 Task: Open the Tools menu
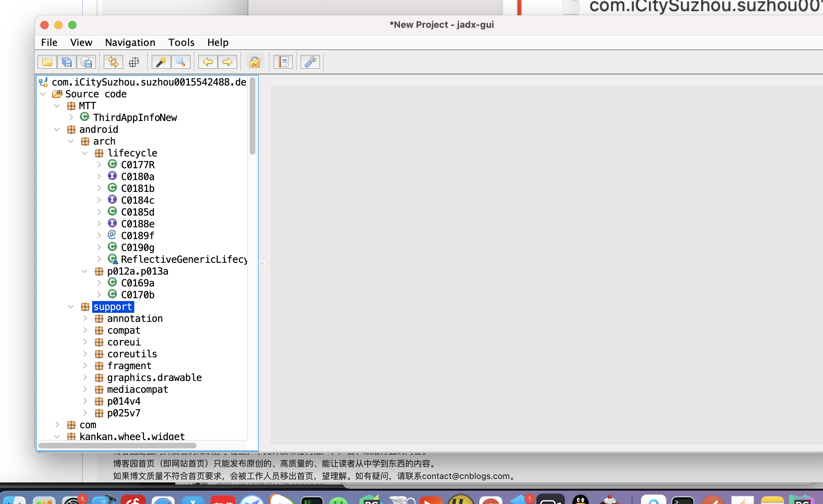[x=181, y=42]
